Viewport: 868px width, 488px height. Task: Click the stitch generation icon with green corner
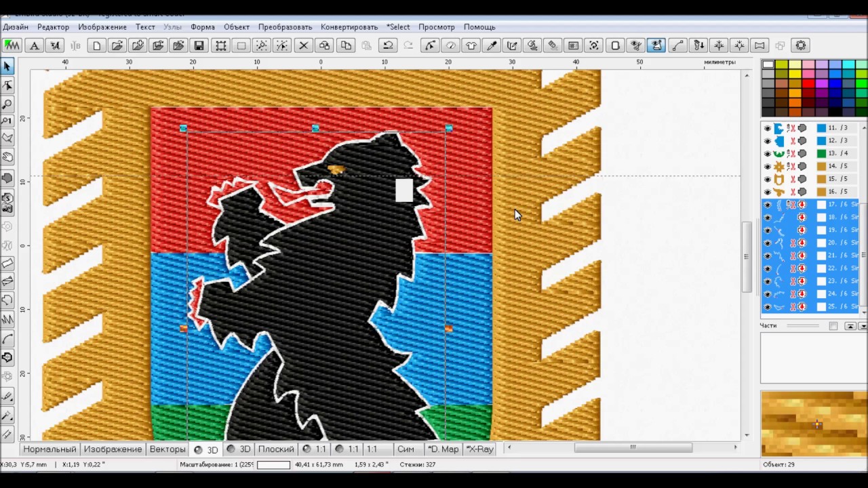tap(12, 45)
